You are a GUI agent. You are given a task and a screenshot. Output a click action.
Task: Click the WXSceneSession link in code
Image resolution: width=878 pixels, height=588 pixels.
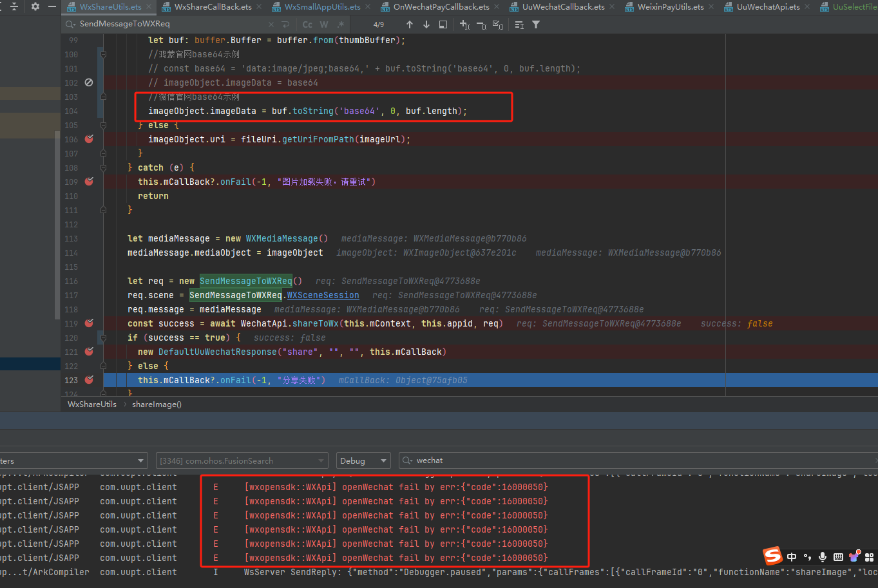(x=323, y=295)
